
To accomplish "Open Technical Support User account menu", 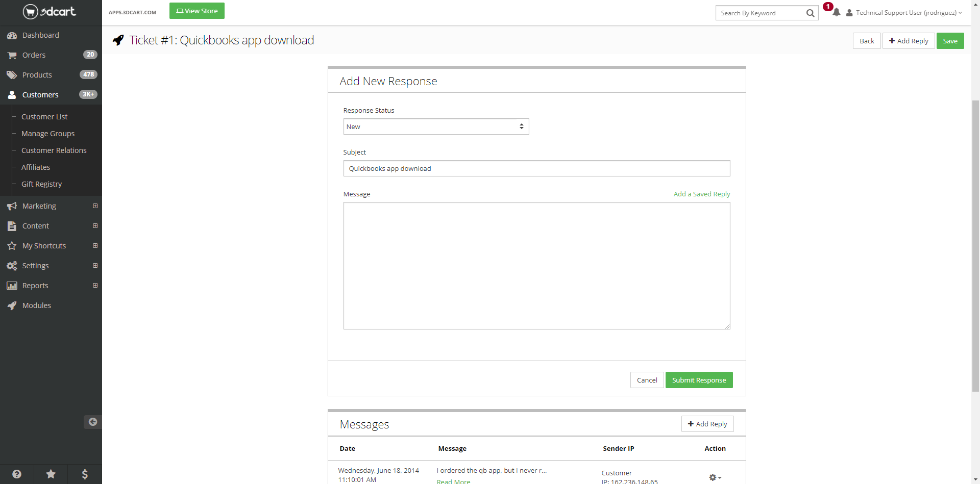I will (x=905, y=13).
